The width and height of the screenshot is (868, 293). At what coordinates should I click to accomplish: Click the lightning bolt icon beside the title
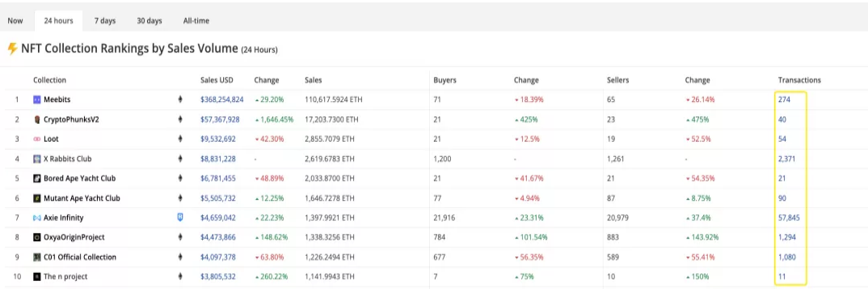(x=12, y=49)
